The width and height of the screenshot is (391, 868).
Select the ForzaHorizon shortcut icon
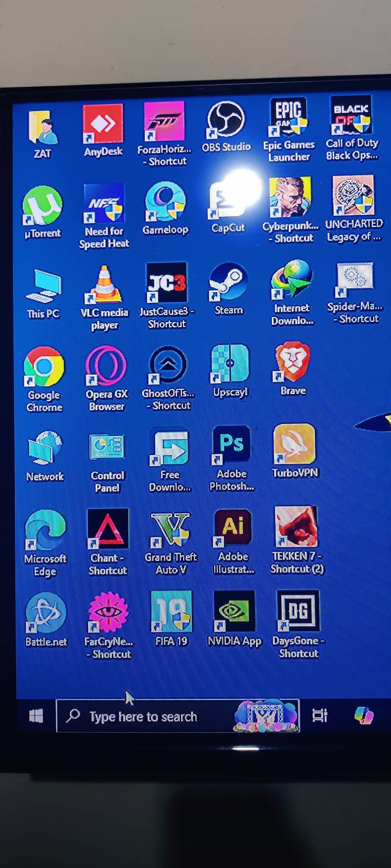tap(164, 121)
